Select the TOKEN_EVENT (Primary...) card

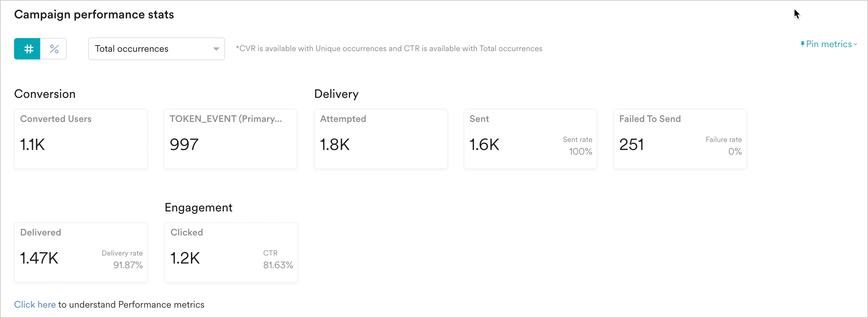point(230,139)
